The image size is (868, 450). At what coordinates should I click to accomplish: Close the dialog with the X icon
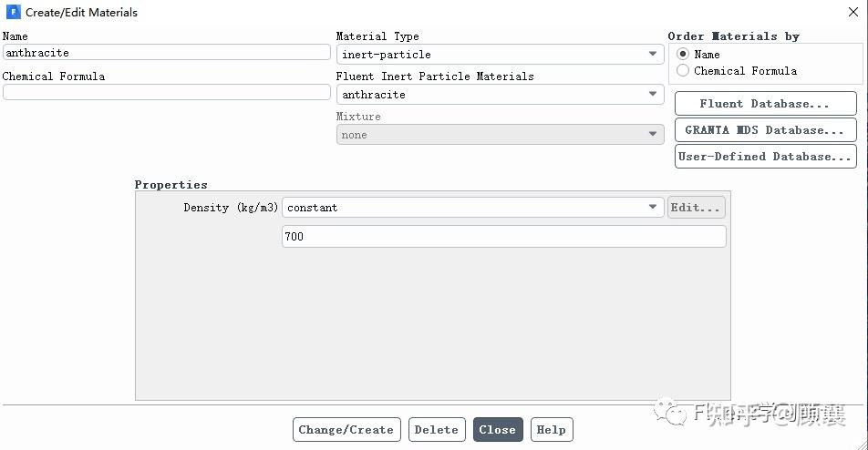[x=853, y=13]
